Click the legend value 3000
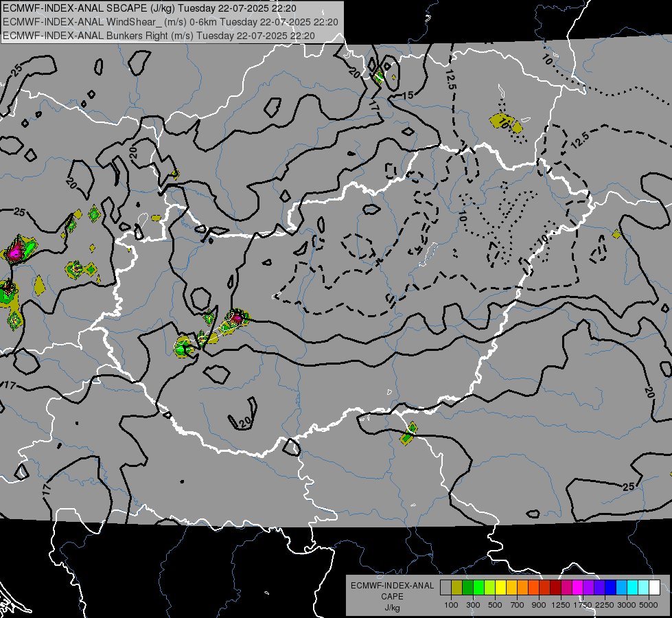 click(627, 605)
